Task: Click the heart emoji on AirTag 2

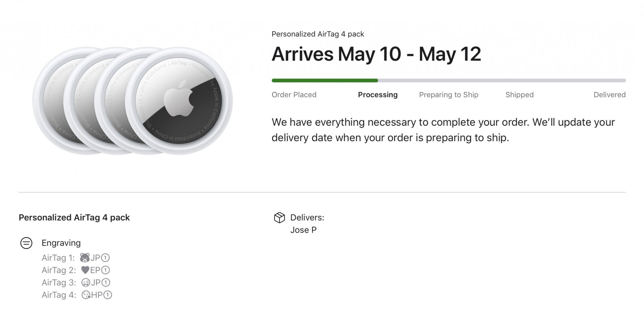Action: tap(85, 270)
